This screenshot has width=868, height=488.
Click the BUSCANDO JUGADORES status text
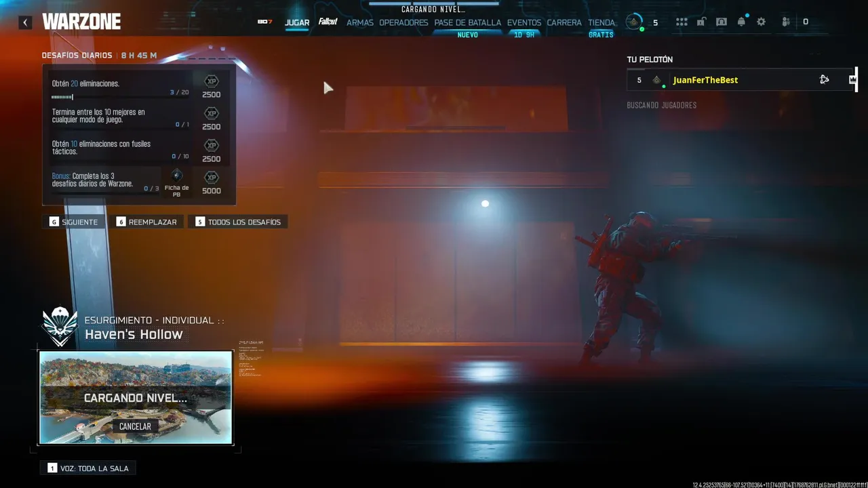pos(662,105)
